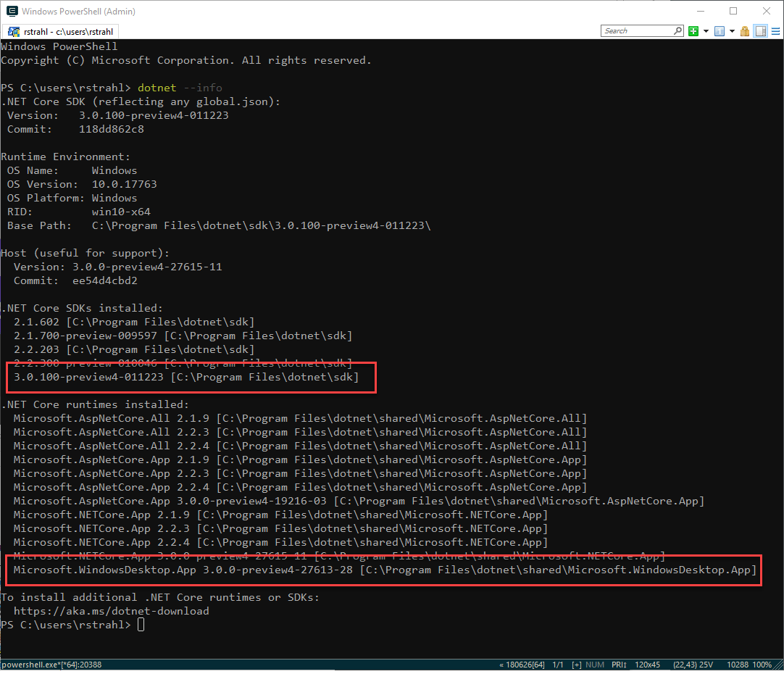This screenshot has height=674, width=784.
Task: Click the '[+]' status bar button
Action: [x=577, y=665]
